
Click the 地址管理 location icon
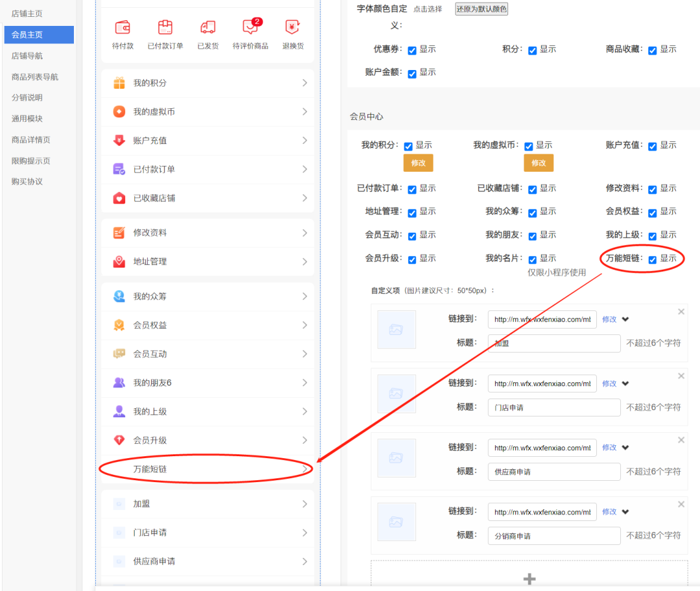pos(119,262)
